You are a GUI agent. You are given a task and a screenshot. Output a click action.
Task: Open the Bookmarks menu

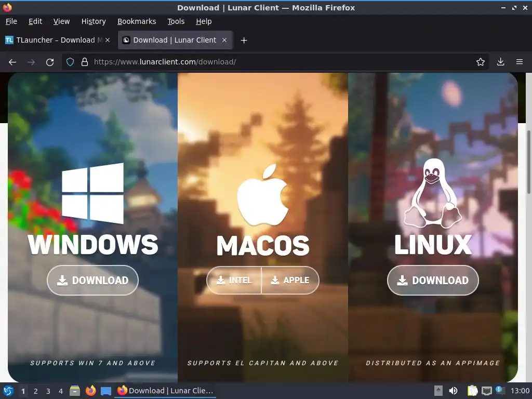(137, 21)
